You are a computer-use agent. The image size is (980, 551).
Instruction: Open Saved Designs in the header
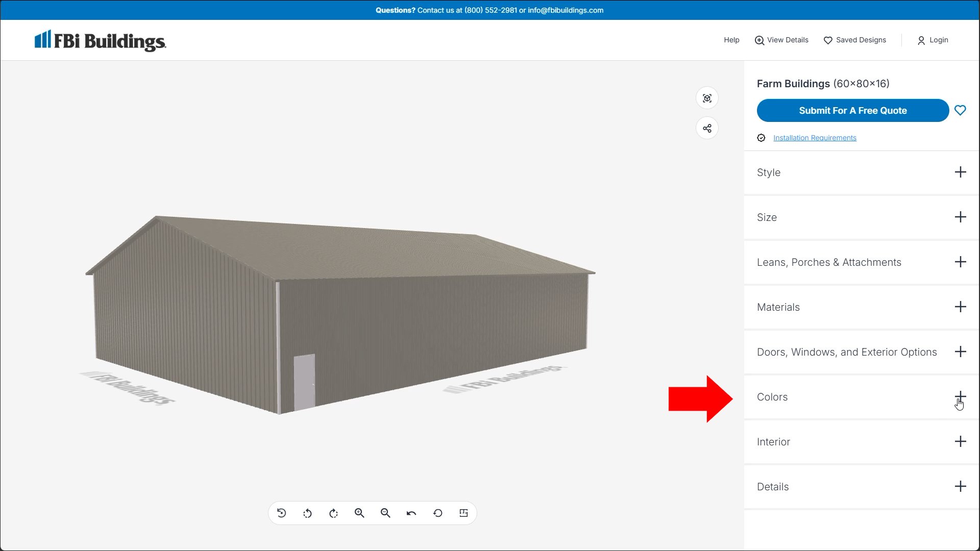855,40
